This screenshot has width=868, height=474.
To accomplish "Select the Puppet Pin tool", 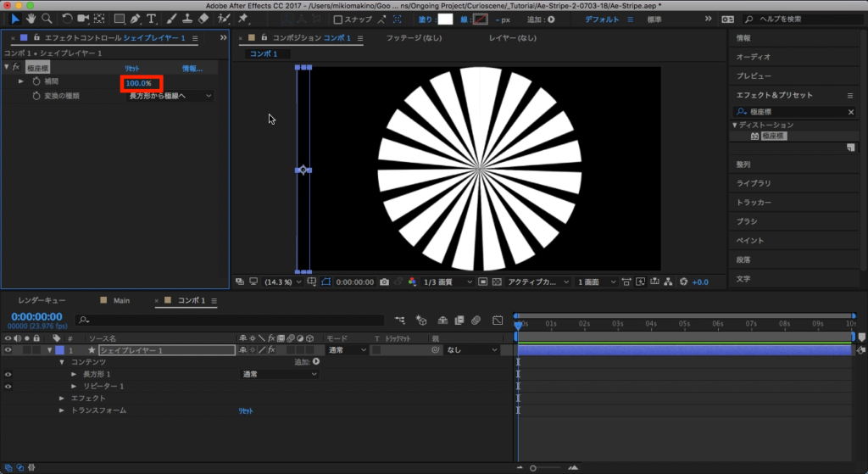I will [x=243, y=19].
